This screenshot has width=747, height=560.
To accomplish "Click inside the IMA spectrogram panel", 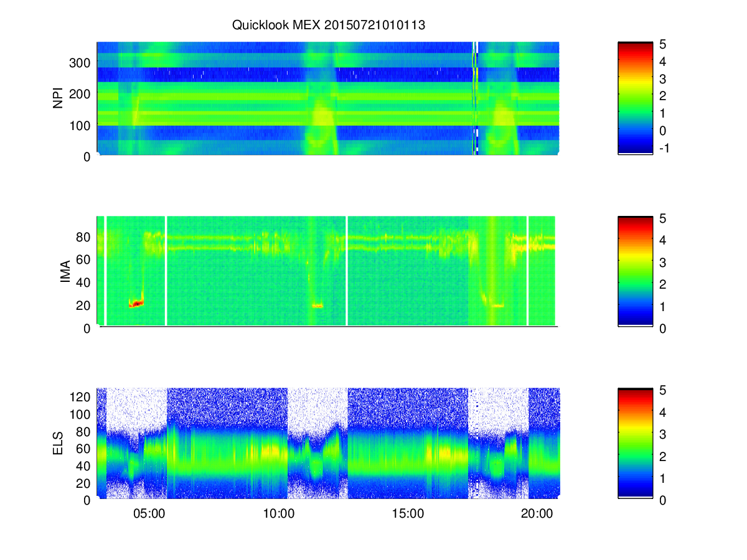I will pos(328,271).
